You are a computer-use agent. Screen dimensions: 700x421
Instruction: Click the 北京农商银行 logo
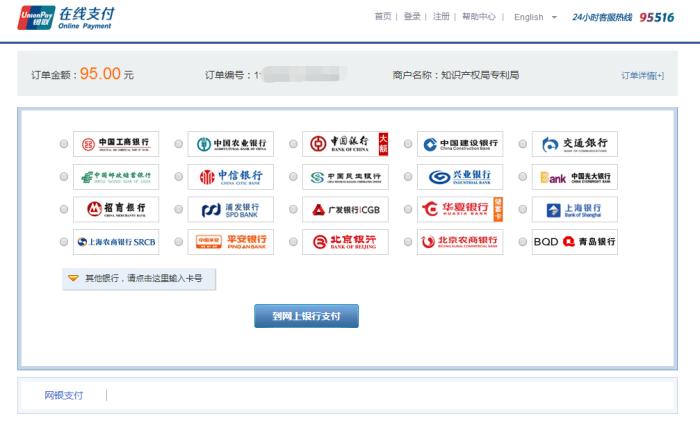460,242
